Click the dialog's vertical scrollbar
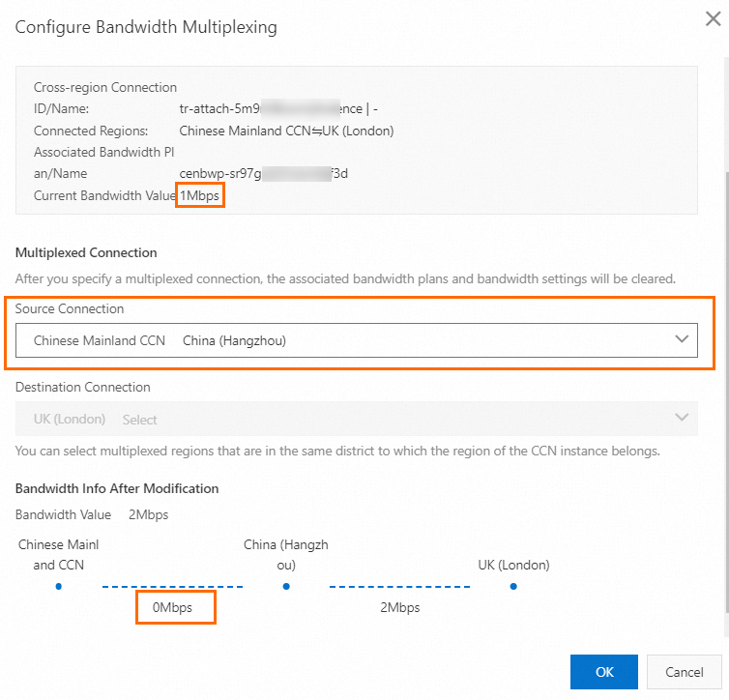729x700 pixels. pyautogui.click(x=725, y=387)
